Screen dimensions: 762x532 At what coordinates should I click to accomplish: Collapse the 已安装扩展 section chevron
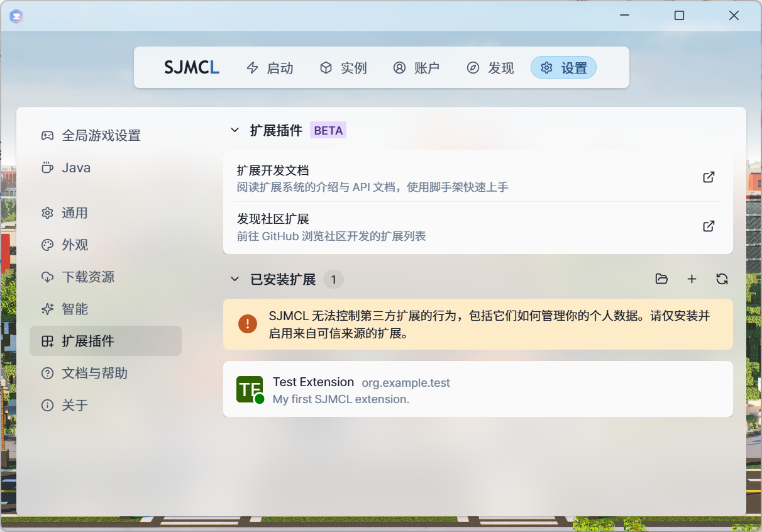tap(235, 279)
